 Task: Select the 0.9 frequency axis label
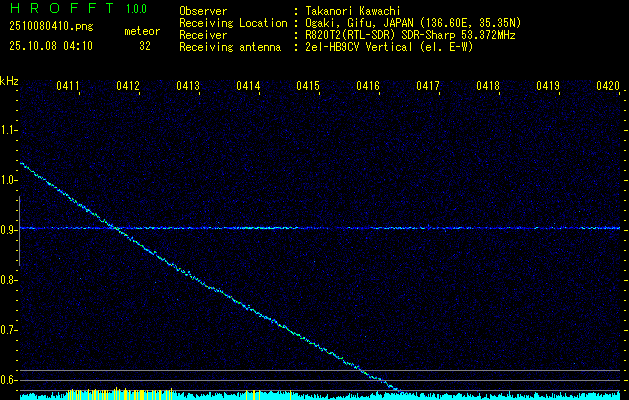pos(10,230)
